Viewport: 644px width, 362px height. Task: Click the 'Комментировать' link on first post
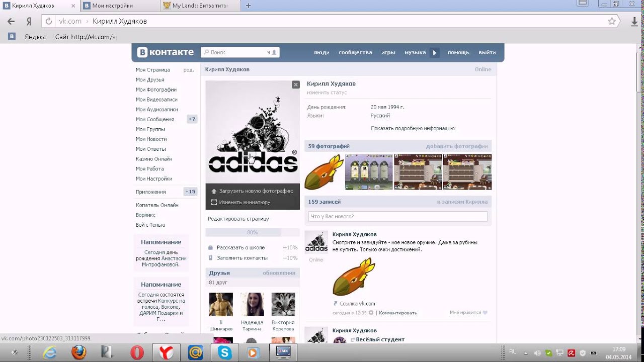point(398,313)
